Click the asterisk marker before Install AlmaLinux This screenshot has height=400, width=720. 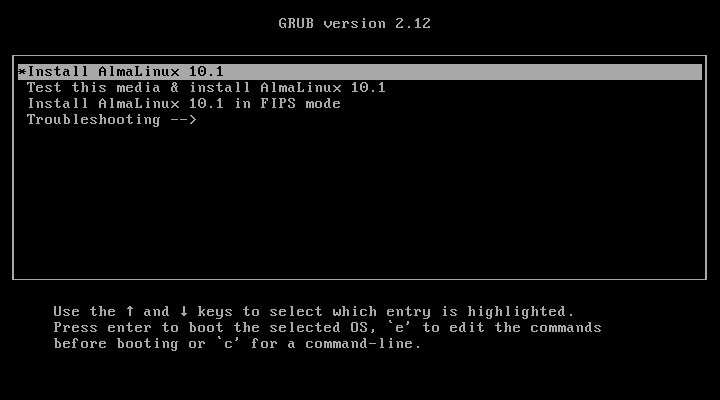click(x=22, y=72)
